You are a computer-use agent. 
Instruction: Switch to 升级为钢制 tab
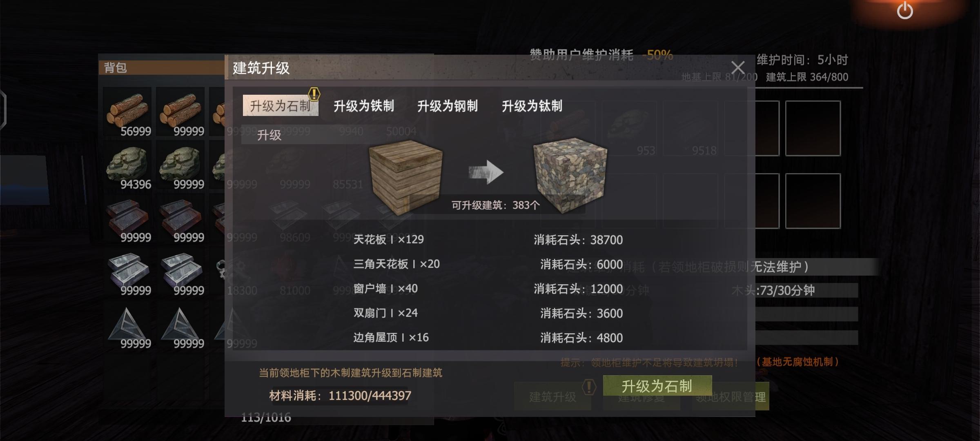[x=447, y=106]
